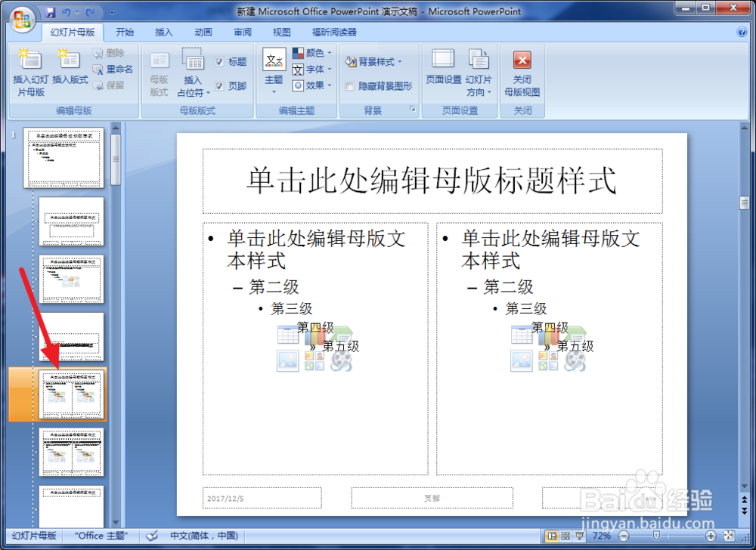Click 关闭母版视图 (Close Master View)
Image resolution: width=756 pixels, height=550 pixels.
[x=522, y=70]
